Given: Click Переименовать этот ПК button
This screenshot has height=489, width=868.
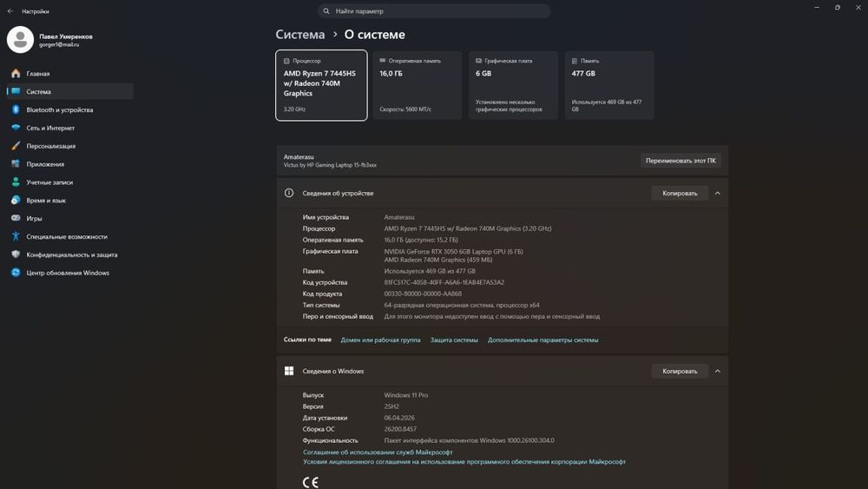Looking at the screenshot, I should [681, 161].
